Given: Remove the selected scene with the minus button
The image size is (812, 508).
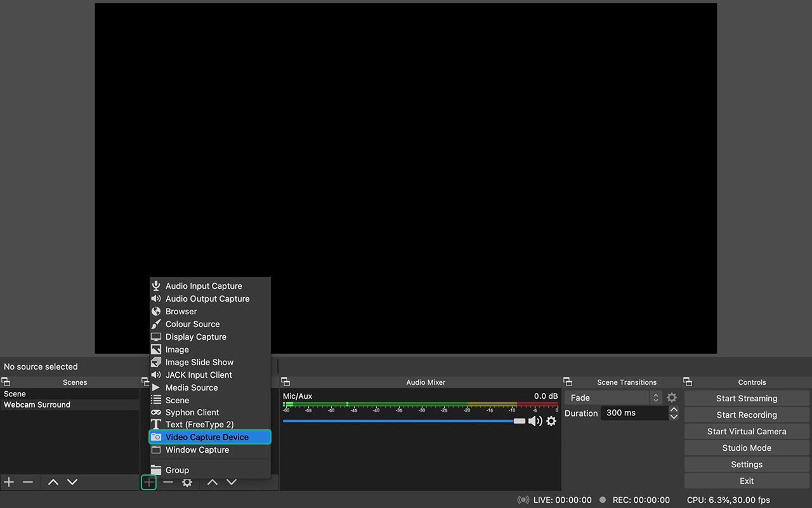Looking at the screenshot, I should [x=28, y=482].
